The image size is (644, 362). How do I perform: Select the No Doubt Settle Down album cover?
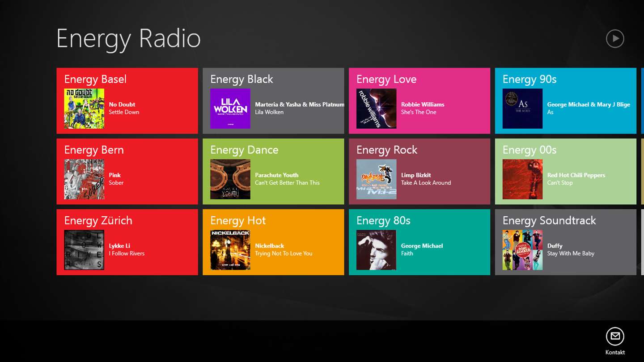pyautogui.click(x=84, y=109)
